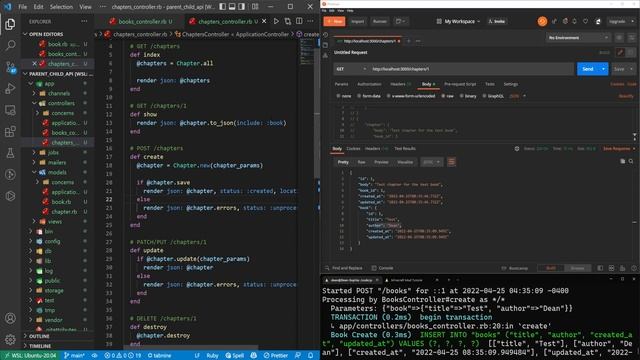The image size is (640, 360).
Task: Open Run and Debug view
Action: (x=10, y=88)
